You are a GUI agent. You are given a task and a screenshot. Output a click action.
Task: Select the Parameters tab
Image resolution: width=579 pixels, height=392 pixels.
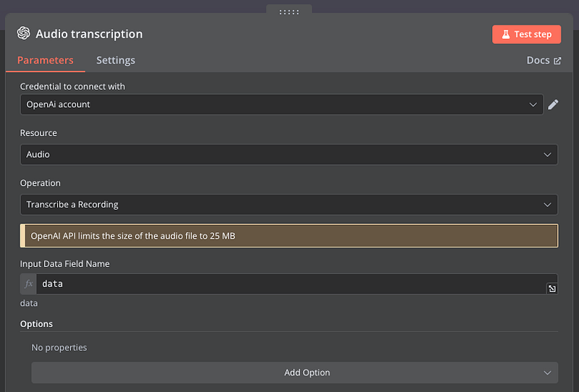pyautogui.click(x=45, y=60)
